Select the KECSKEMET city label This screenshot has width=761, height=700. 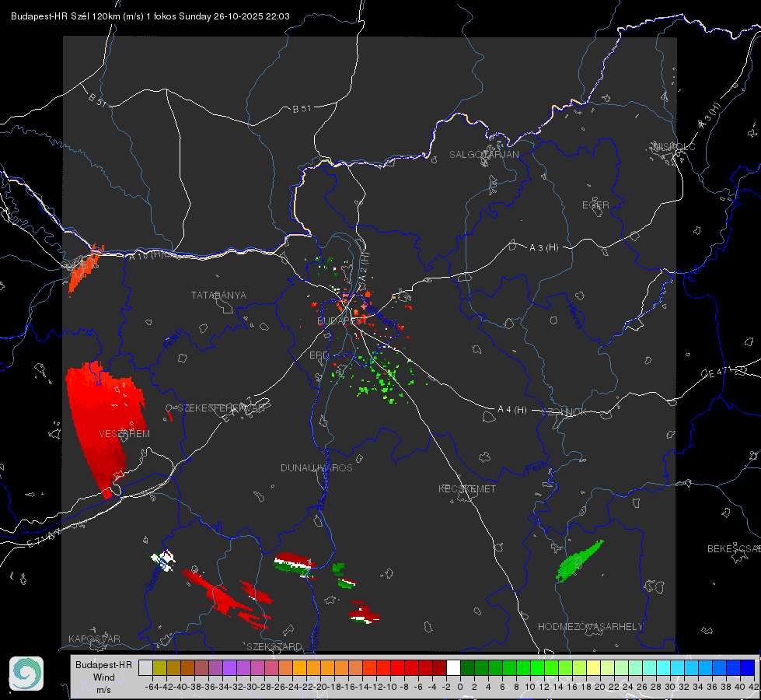[467, 488]
